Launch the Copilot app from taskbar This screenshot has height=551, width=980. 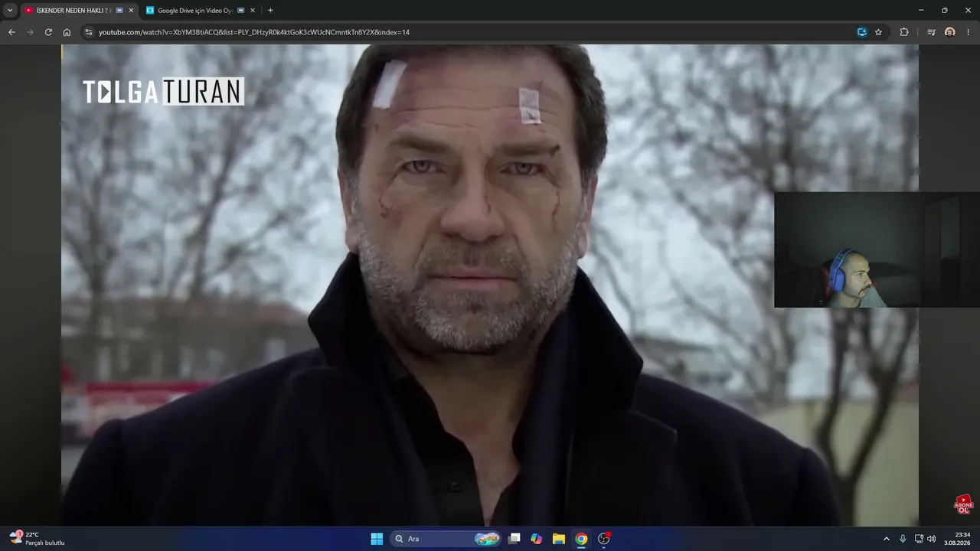[x=537, y=539]
